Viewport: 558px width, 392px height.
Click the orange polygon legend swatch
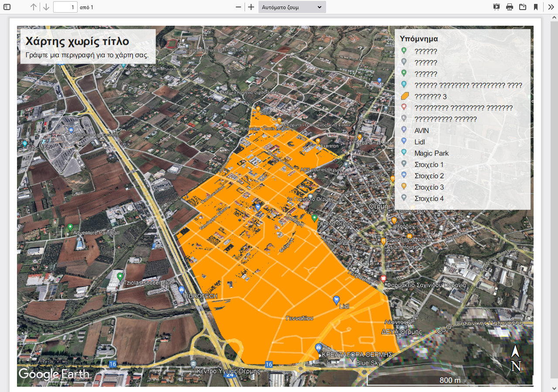tap(404, 96)
